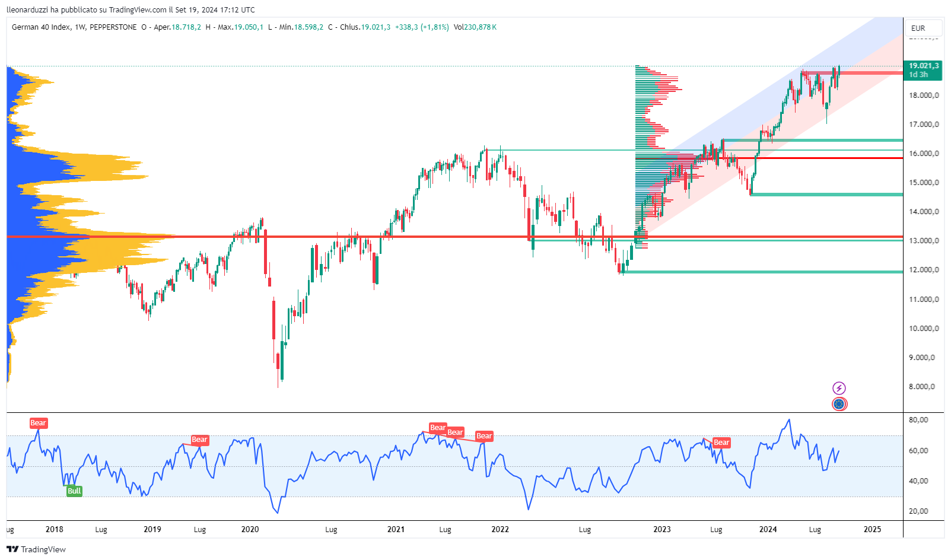Viewport: 951px width, 560px height.
Task: Click the 15.000,0 price axis label
Action: pyautogui.click(x=924, y=183)
